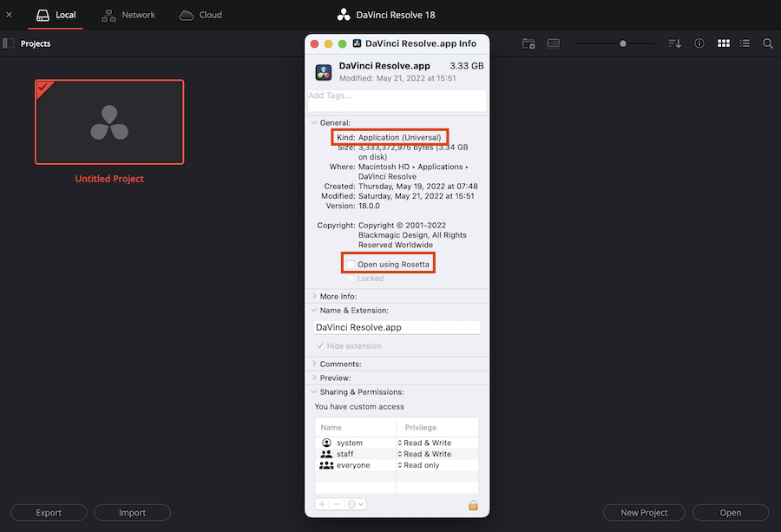Switch to the Local projects tab
Image resolution: width=781 pixels, height=532 pixels.
pyautogui.click(x=56, y=15)
